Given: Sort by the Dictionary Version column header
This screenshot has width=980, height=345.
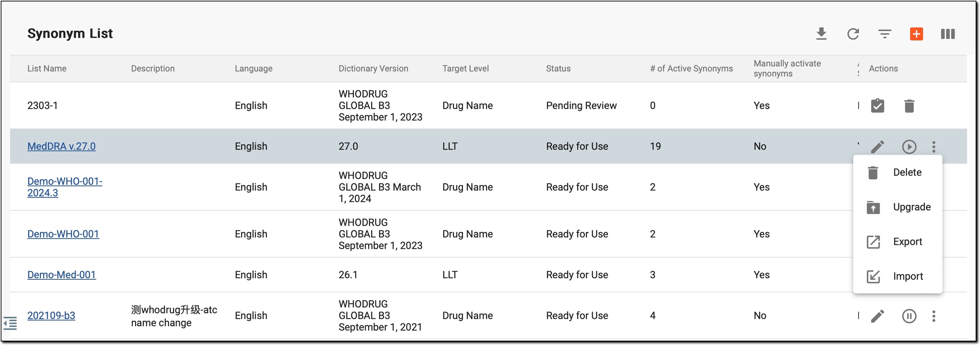Looking at the screenshot, I should [373, 69].
